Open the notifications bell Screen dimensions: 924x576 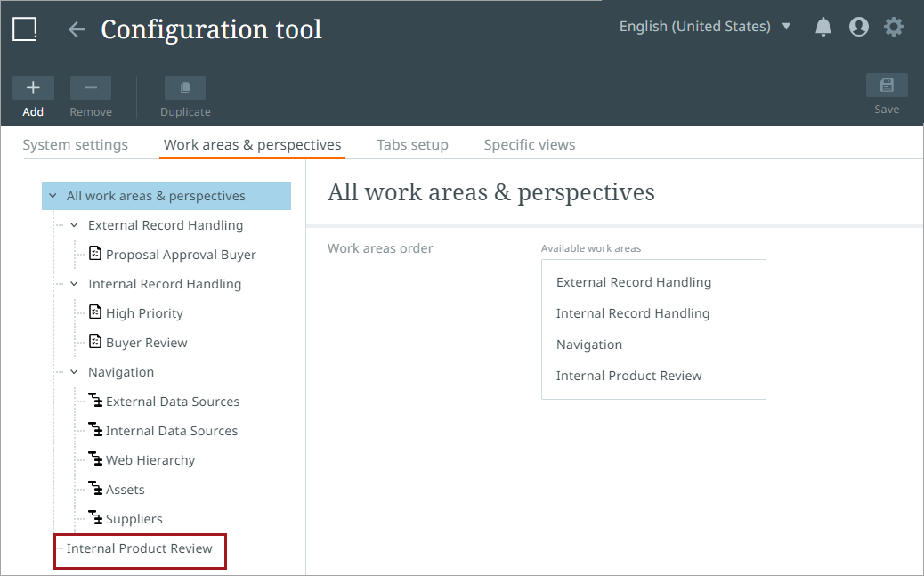[x=823, y=28]
